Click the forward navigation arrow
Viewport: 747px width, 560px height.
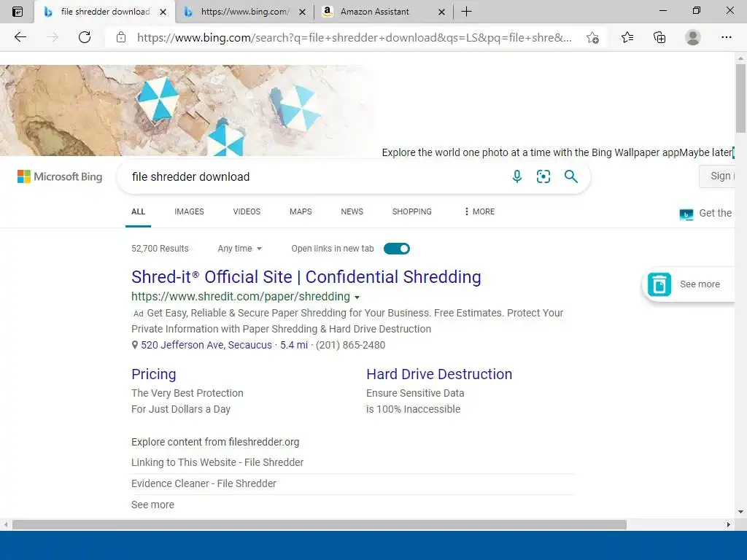pos(53,37)
